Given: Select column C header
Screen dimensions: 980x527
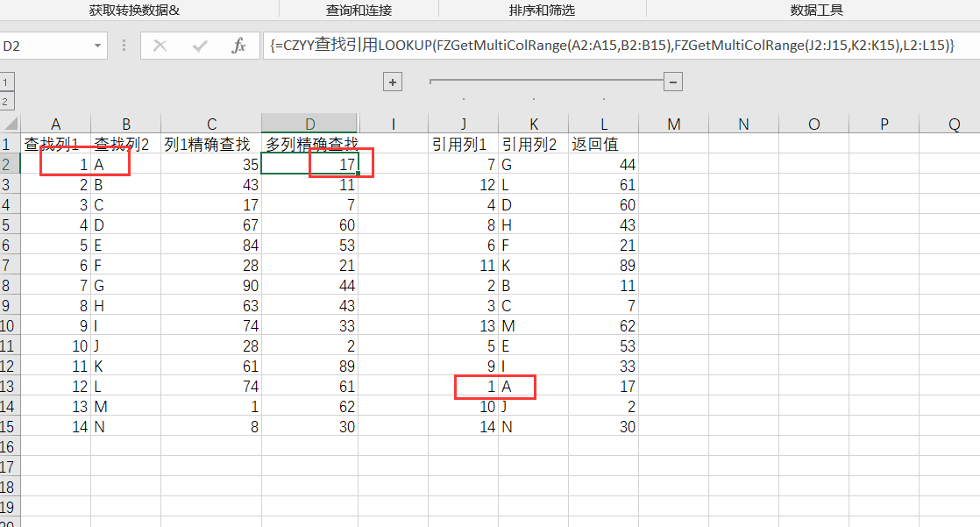Looking at the screenshot, I should point(211,124).
